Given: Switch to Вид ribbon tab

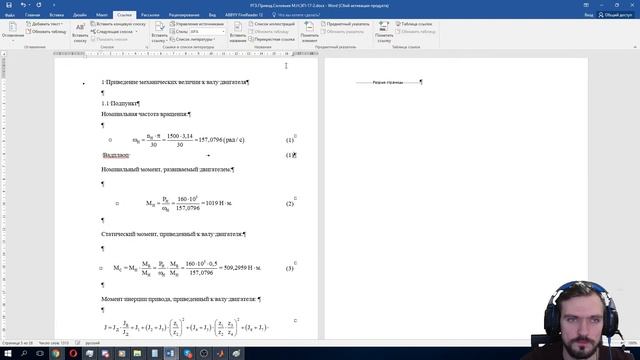Looking at the screenshot, I should (212, 15).
